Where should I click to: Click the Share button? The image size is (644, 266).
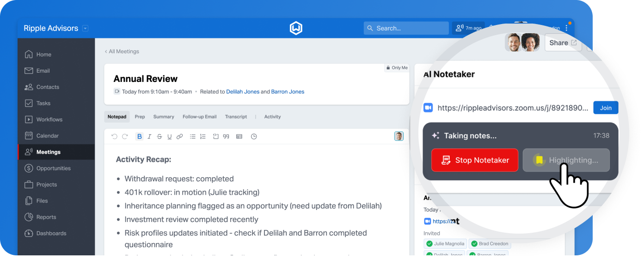(x=563, y=43)
